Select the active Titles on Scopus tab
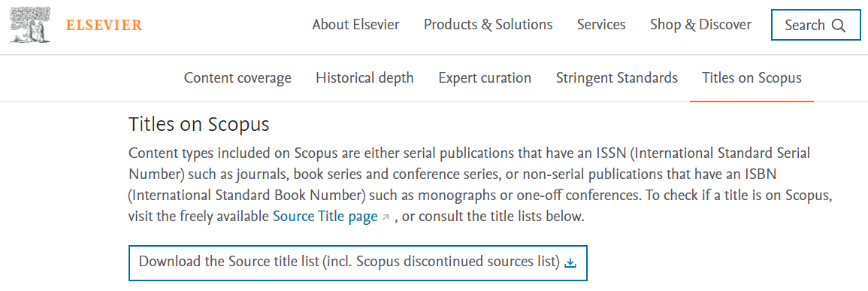This screenshot has height=291, width=868. click(752, 78)
